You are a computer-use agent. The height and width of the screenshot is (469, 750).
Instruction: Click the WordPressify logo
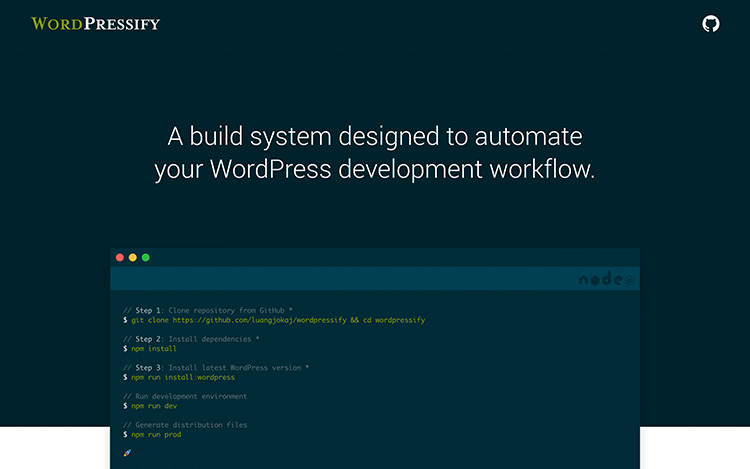coord(95,23)
